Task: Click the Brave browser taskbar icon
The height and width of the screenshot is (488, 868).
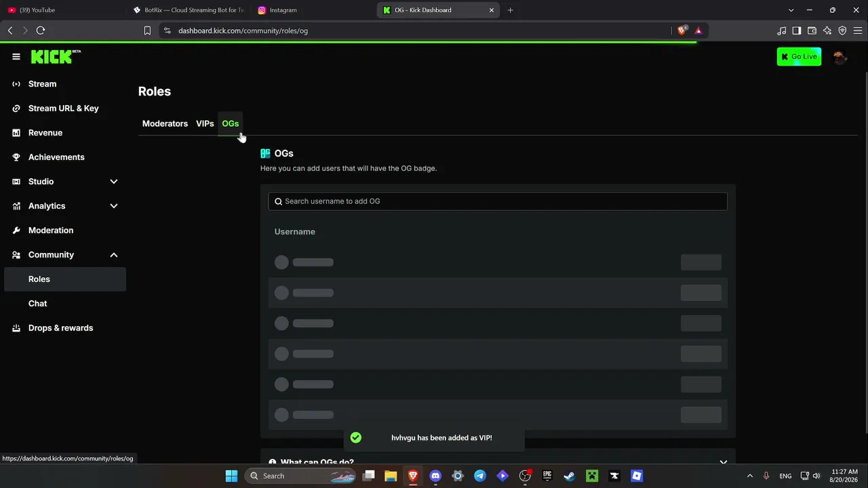Action: (x=413, y=476)
